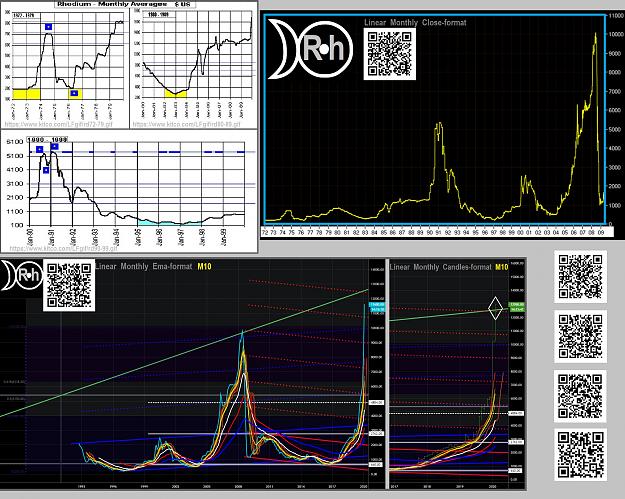Viewport: 625px width, 499px height.
Task: Click highest blue square marker near Jan-91 peak
Action: tap(55, 147)
